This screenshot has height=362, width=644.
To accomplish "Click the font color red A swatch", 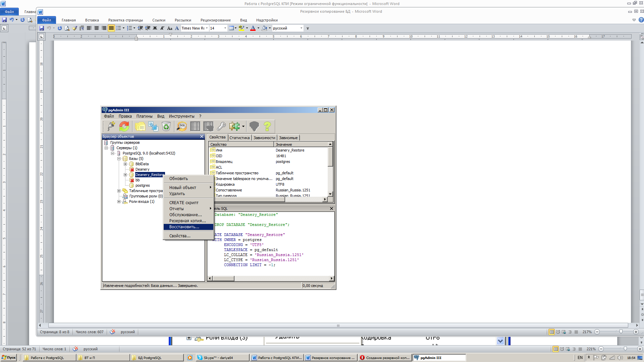I will (253, 28).
